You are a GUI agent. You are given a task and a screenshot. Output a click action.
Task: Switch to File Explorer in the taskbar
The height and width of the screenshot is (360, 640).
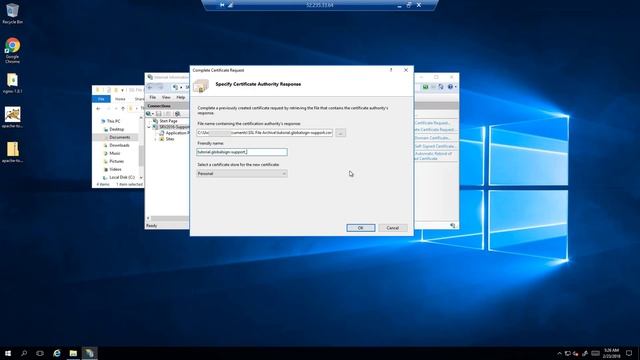tap(73, 353)
